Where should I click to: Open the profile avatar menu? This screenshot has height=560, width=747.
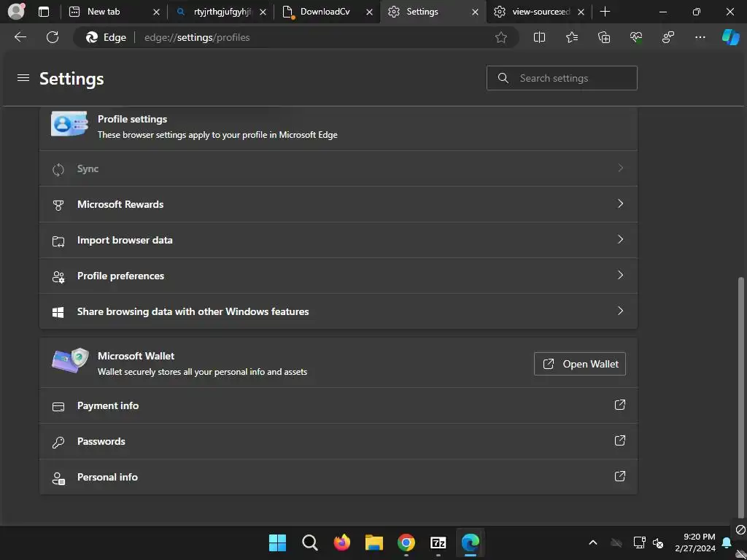point(16,11)
